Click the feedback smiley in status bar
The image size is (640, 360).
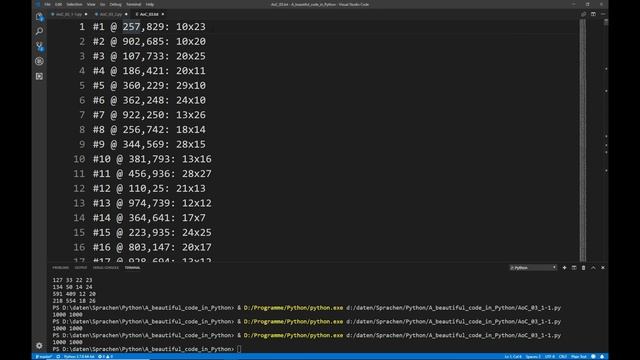593,356
